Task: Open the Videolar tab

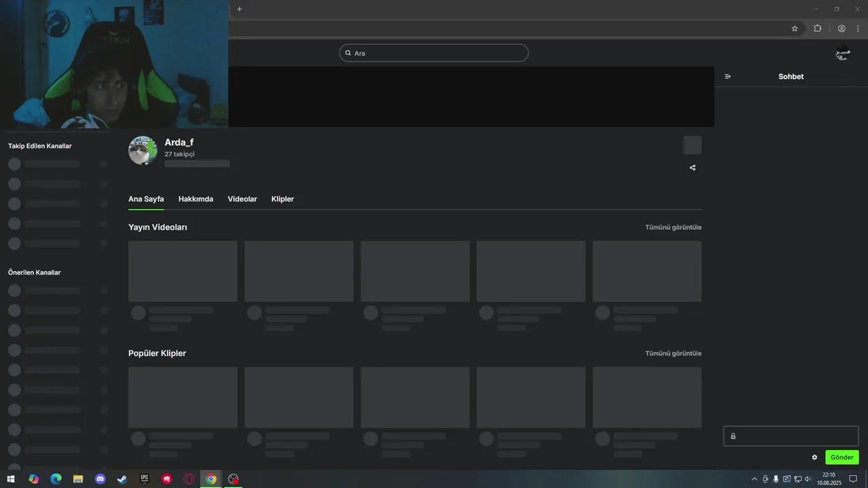Action: 242,199
